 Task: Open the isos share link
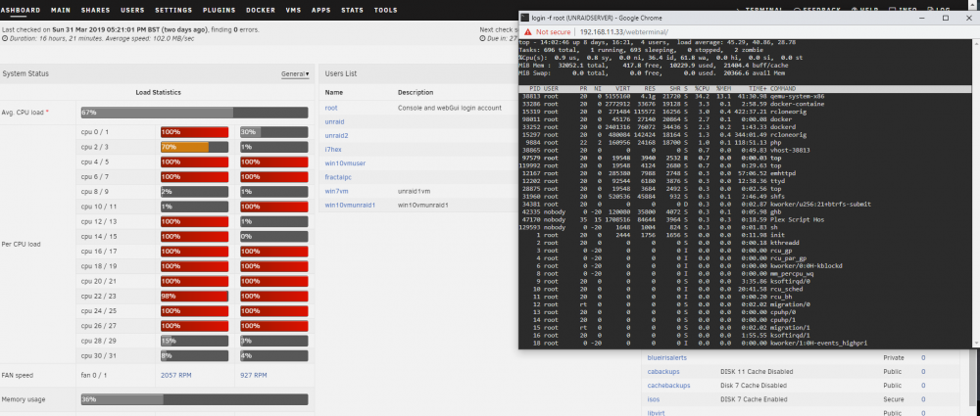point(653,399)
